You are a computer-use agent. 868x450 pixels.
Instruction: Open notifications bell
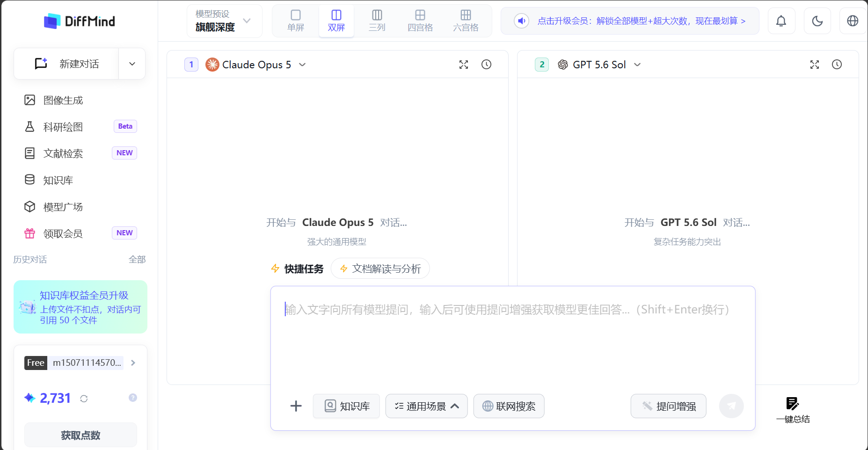click(x=781, y=21)
